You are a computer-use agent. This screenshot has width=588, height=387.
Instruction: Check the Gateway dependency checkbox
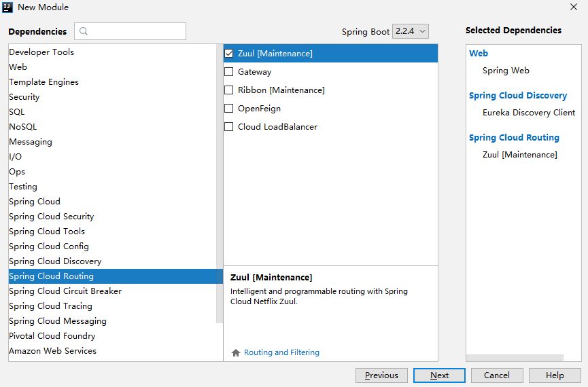(x=229, y=71)
